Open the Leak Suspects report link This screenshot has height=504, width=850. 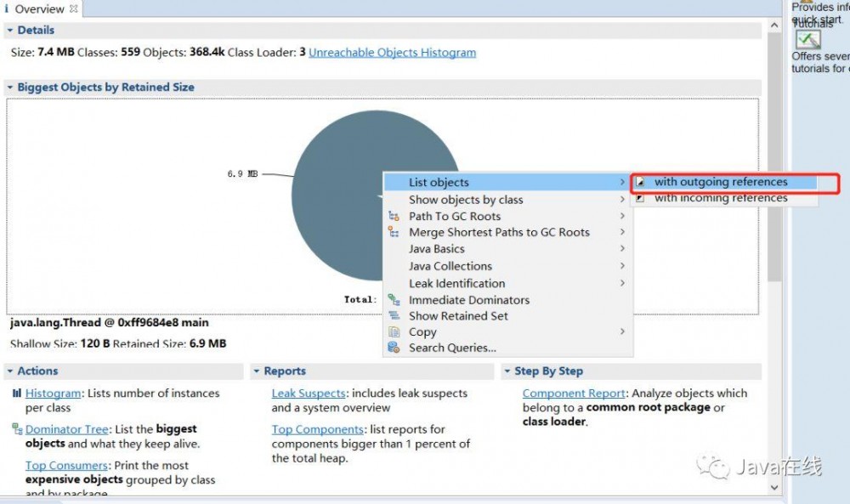[x=309, y=394]
